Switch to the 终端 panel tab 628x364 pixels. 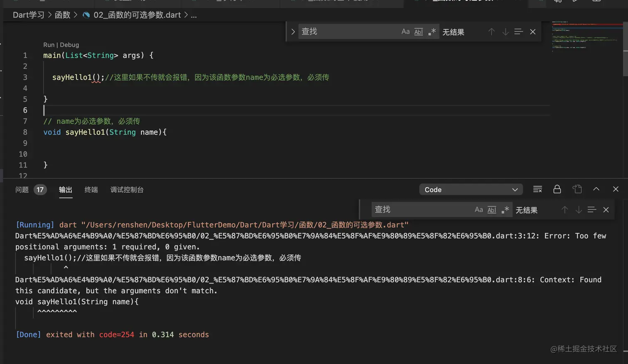pyautogui.click(x=91, y=190)
